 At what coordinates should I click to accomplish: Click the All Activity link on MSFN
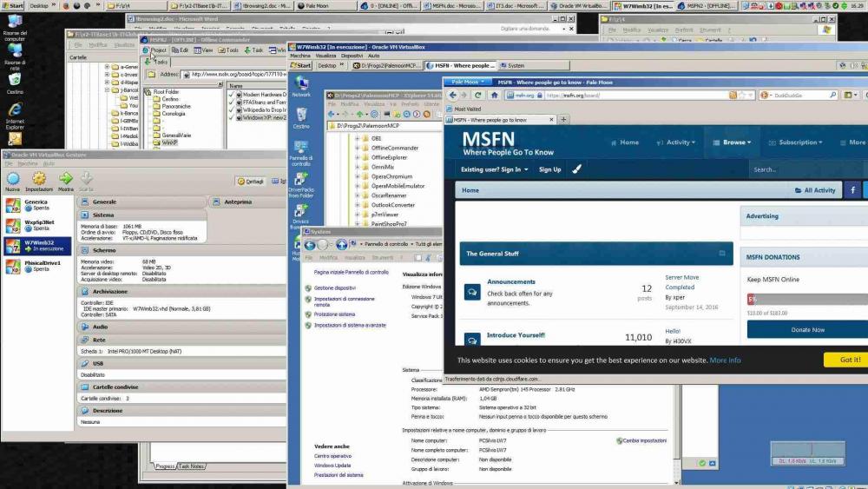815,190
